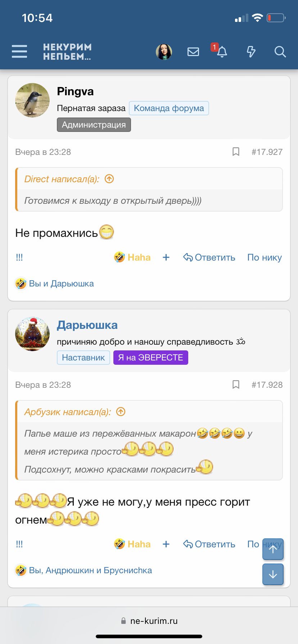298x644 pixels.
Task: Open forum search with the magnifier icon
Action: pyautogui.click(x=280, y=52)
